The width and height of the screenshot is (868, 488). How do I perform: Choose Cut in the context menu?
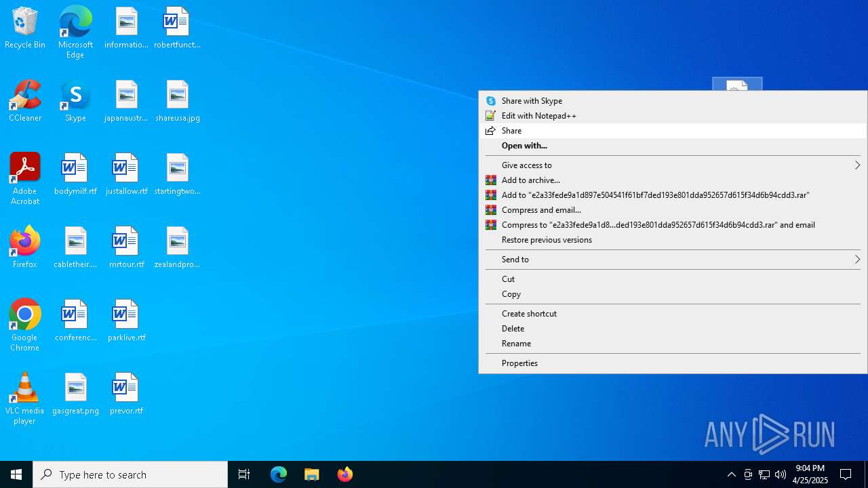pos(673,279)
